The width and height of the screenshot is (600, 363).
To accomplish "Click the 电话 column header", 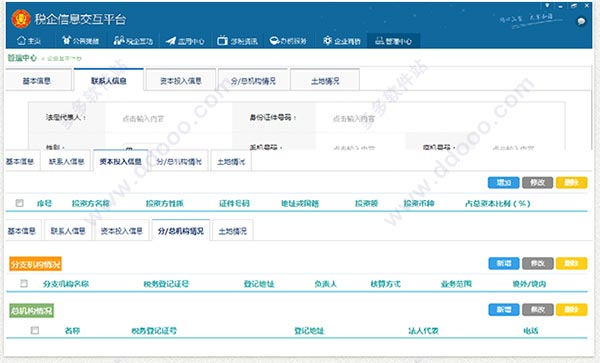I will pos(531,330).
